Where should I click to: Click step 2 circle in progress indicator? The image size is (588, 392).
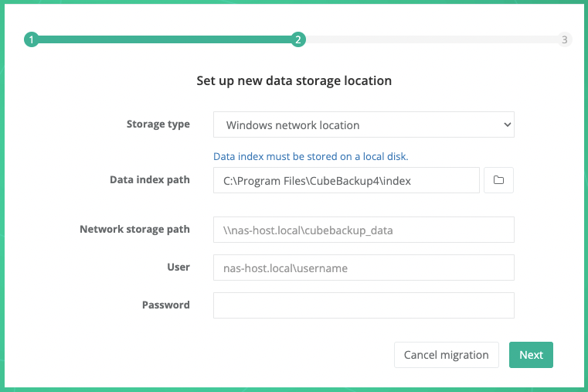(298, 40)
